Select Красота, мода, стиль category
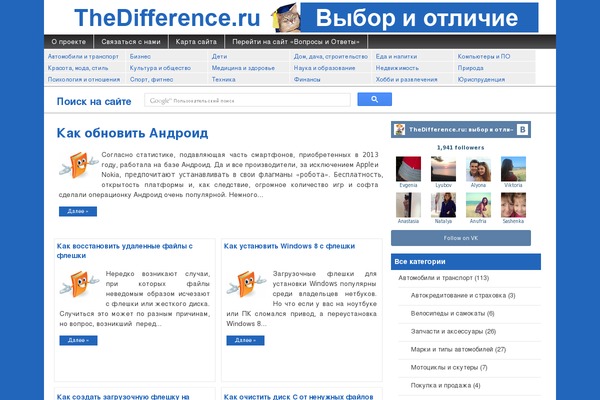 click(x=78, y=68)
